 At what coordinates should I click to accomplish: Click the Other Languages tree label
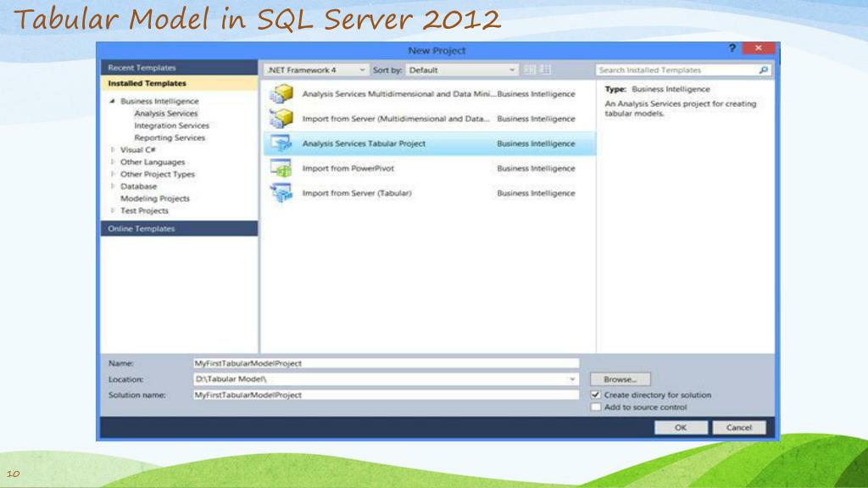coord(153,162)
